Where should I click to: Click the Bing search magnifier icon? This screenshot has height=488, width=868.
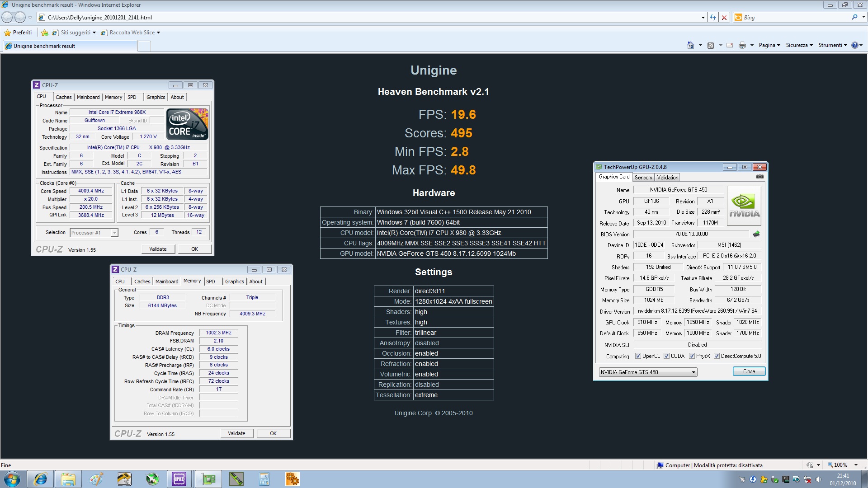click(854, 17)
